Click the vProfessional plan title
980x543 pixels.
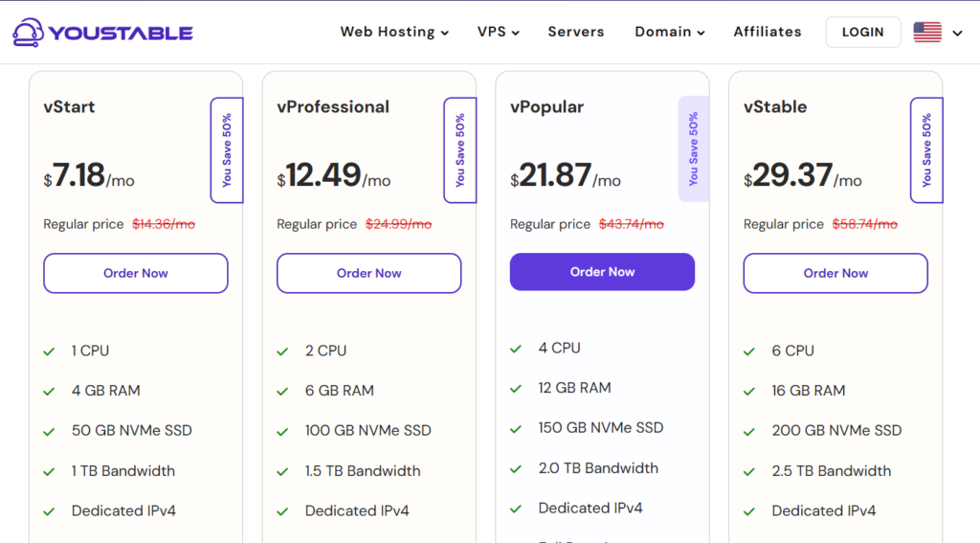click(333, 107)
